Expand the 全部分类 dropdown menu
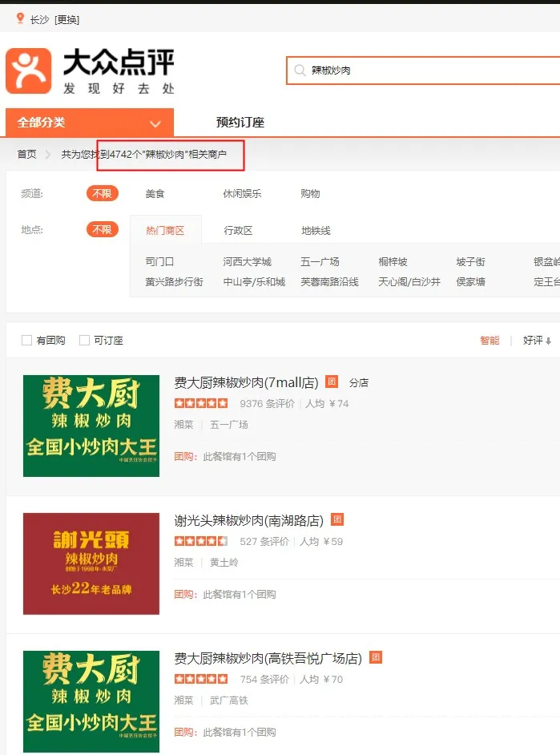This screenshot has width=560, height=755. pyautogui.click(x=90, y=123)
